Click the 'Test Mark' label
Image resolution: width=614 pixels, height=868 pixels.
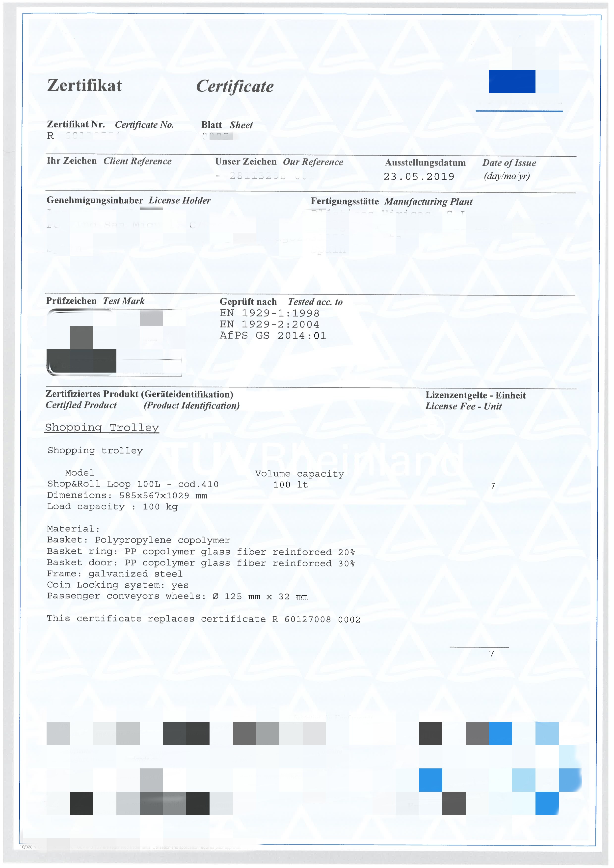(124, 301)
